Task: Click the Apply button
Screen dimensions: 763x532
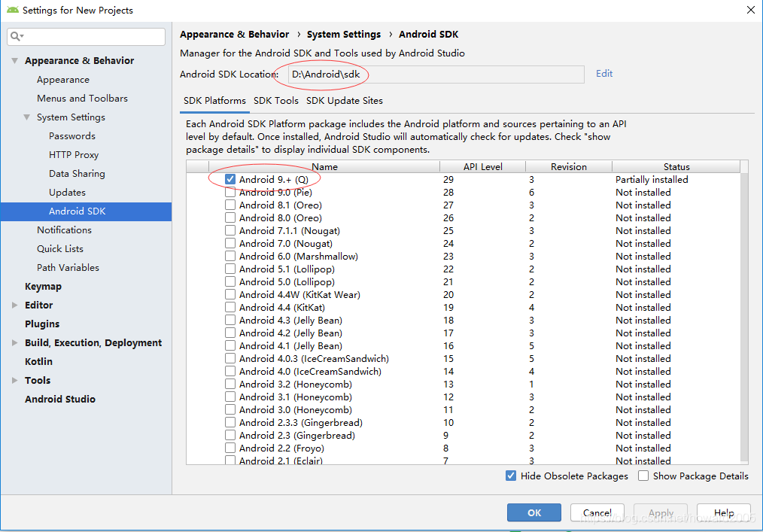Action: (661, 512)
